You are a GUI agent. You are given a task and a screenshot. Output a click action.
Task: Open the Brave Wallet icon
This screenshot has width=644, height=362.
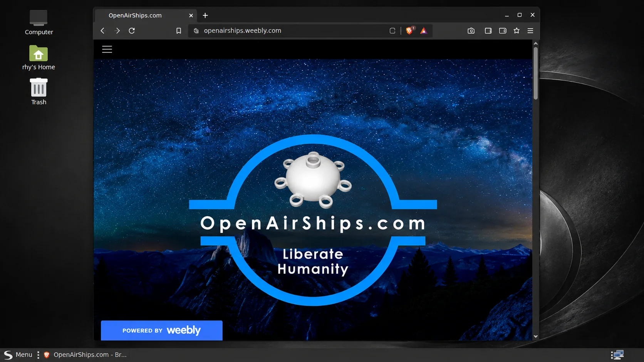(x=503, y=31)
